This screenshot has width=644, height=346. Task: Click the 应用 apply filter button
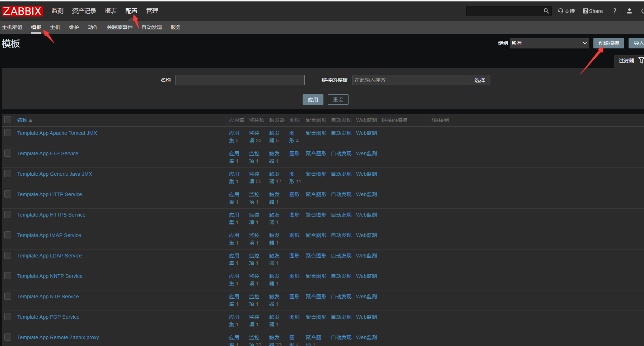click(313, 100)
